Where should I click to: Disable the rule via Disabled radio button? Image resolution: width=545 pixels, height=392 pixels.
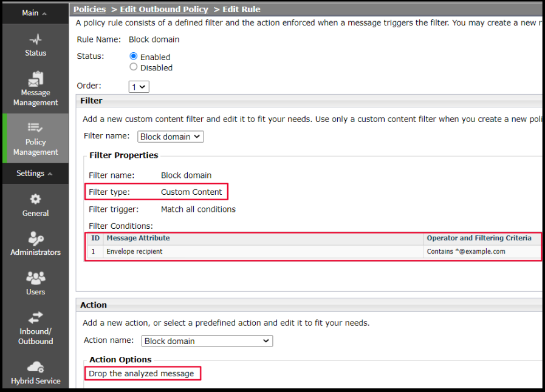pos(134,67)
